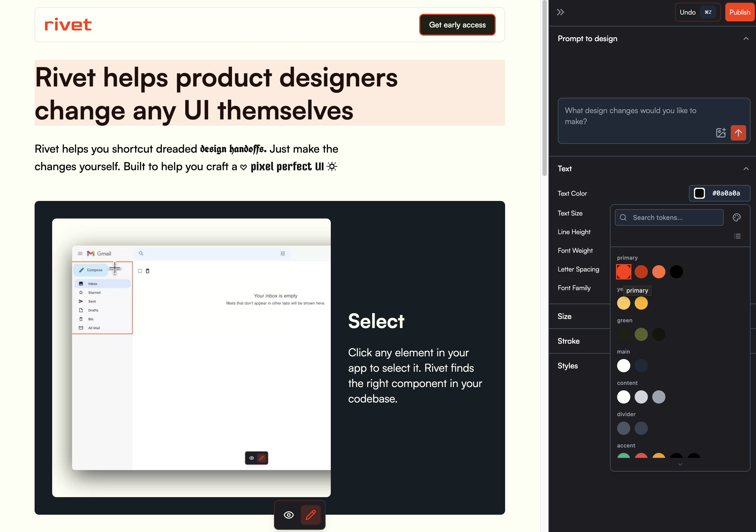Click the image upload icon in prompt box

click(720, 133)
